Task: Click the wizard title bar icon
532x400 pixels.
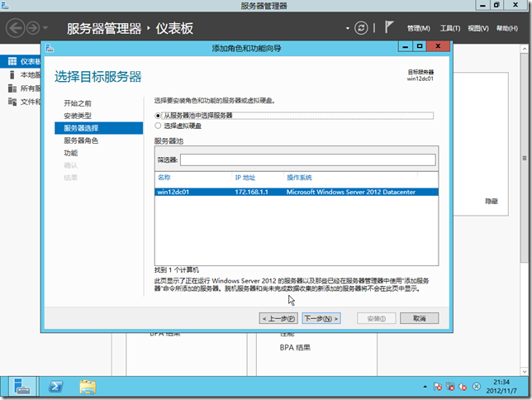Action: (x=50, y=48)
